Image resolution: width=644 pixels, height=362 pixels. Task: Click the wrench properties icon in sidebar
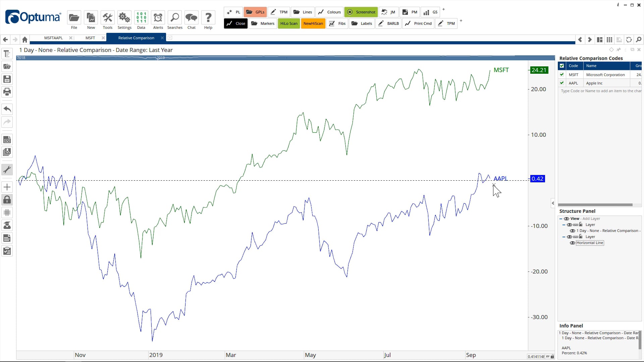point(7,170)
